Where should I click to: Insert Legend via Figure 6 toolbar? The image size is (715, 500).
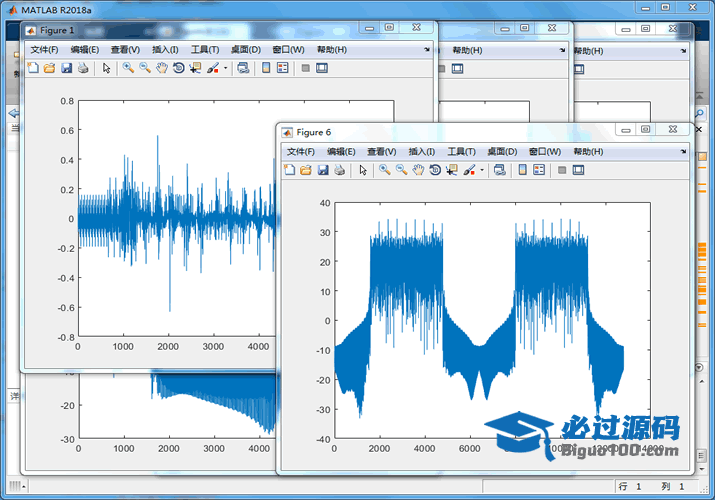pos(539,170)
